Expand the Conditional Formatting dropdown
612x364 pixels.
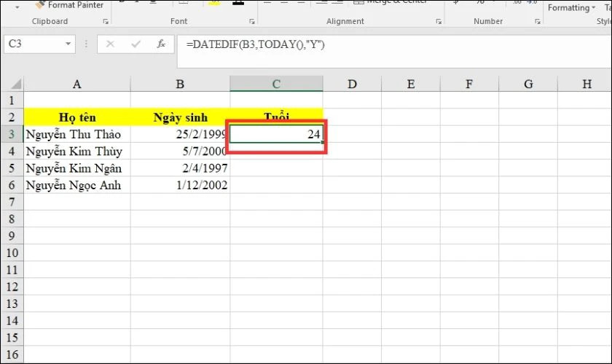(x=572, y=8)
